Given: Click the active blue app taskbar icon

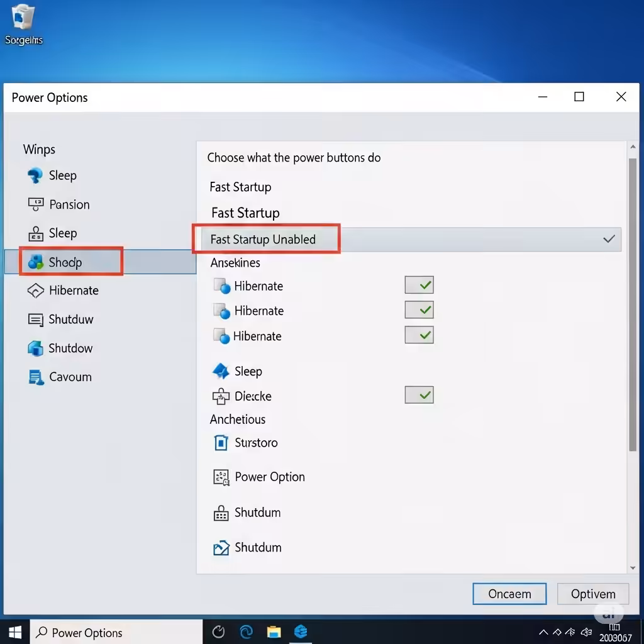Looking at the screenshot, I should pyautogui.click(x=301, y=631).
